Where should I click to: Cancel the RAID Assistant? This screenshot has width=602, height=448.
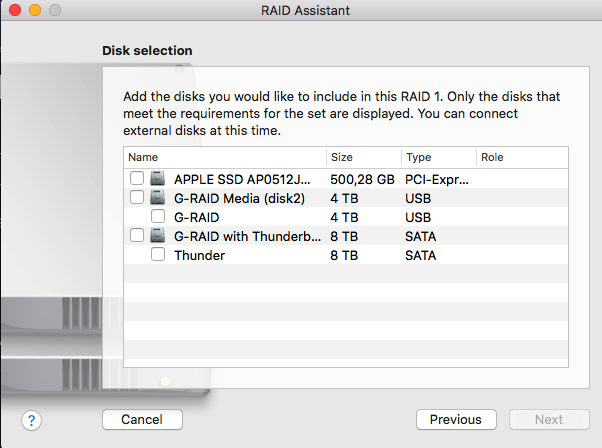(142, 419)
